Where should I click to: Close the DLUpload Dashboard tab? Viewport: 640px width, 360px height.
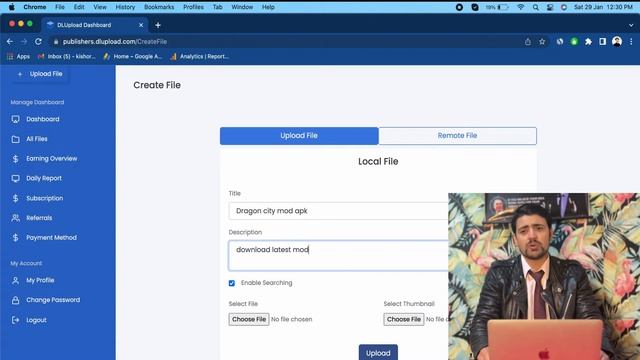pyautogui.click(x=141, y=25)
